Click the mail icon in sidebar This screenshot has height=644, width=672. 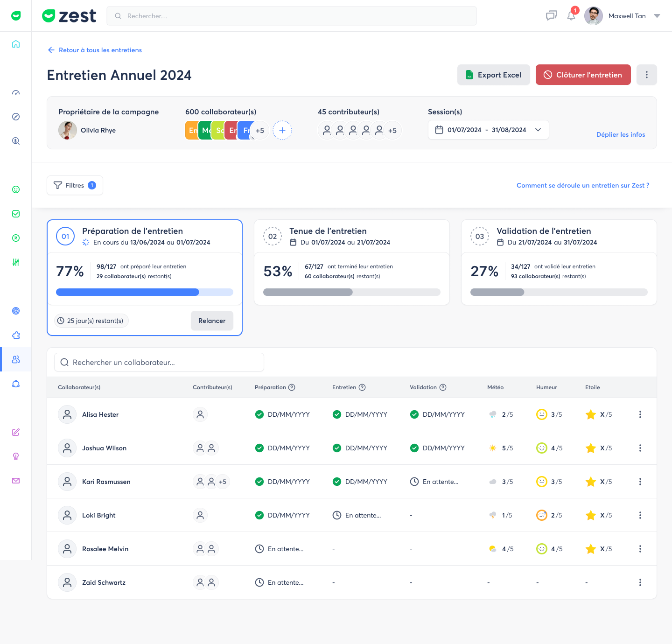coord(16,481)
